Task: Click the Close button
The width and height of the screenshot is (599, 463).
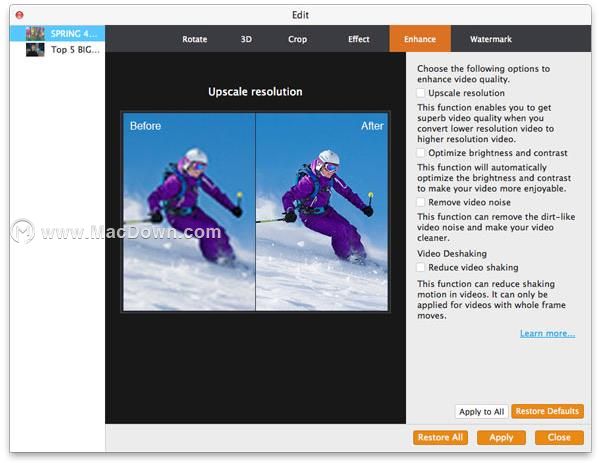Action: coord(559,437)
